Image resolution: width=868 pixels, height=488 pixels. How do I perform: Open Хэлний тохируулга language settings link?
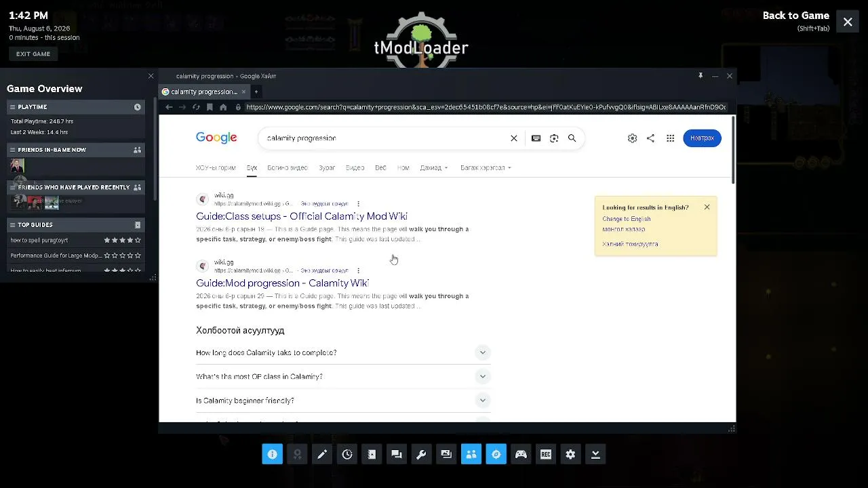(630, 244)
